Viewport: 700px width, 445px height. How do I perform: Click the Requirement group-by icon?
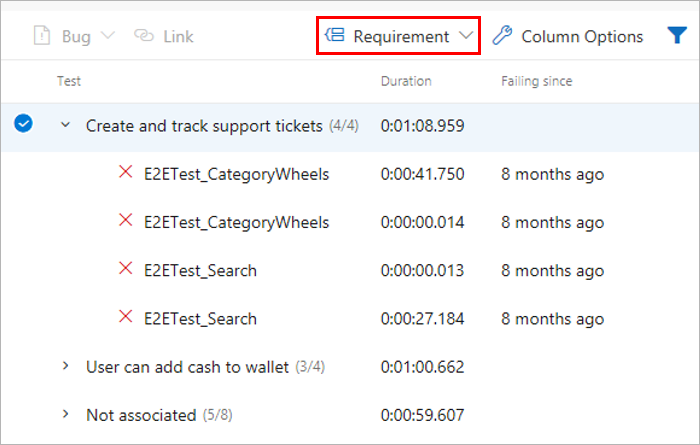pyautogui.click(x=335, y=37)
